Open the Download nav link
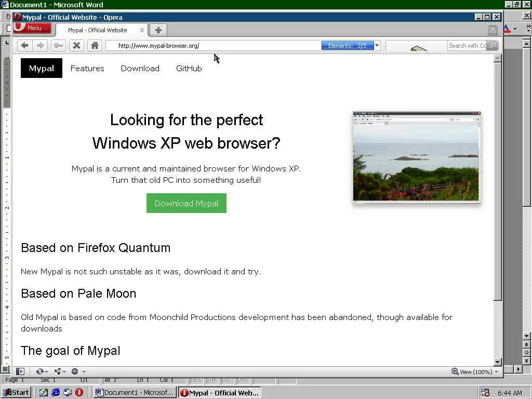Screen dimensions: 532x399 point(140,68)
